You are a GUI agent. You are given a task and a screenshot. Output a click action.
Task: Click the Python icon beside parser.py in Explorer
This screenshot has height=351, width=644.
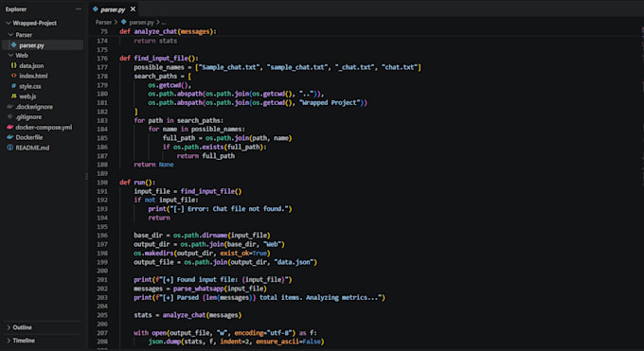pos(14,45)
